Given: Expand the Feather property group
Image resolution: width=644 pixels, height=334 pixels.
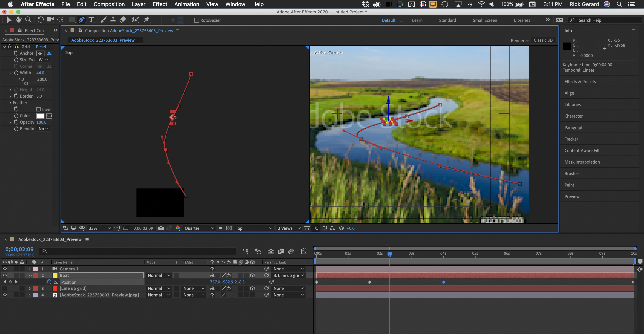Looking at the screenshot, I should pyautogui.click(x=10, y=102).
